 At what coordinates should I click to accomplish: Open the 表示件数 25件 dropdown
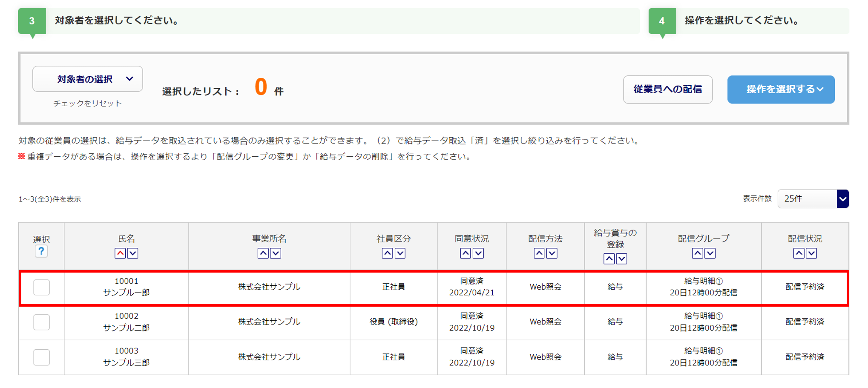pos(813,199)
